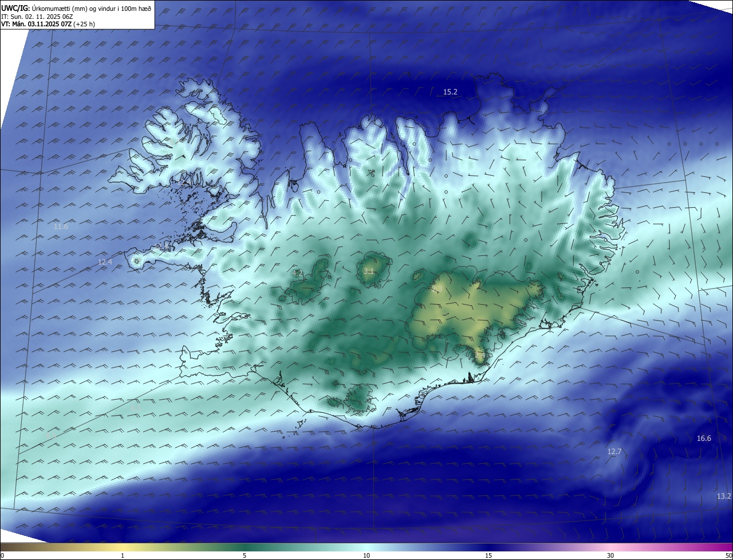This screenshot has height=560, width=733.
Task: Click the 'VT: Mán. 03.11.2025 07Z' line
Action: click(x=48, y=24)
